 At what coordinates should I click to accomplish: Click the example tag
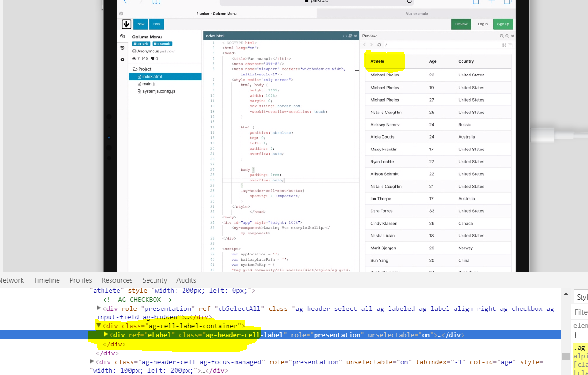point(162,44)
